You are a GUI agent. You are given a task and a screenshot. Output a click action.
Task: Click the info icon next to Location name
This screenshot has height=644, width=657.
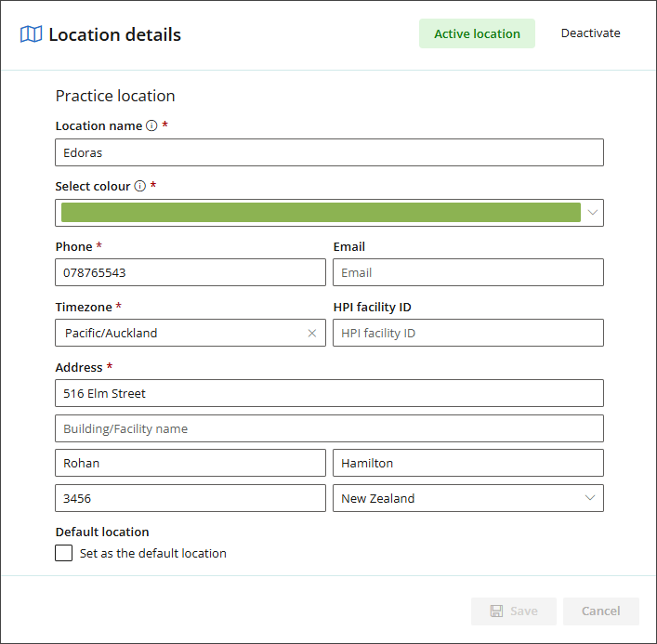click(151, 125)
